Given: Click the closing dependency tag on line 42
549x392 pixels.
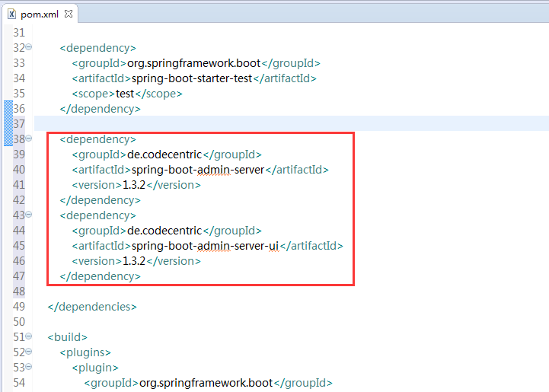Looking at the screenshot, I should tap(101, 200).
